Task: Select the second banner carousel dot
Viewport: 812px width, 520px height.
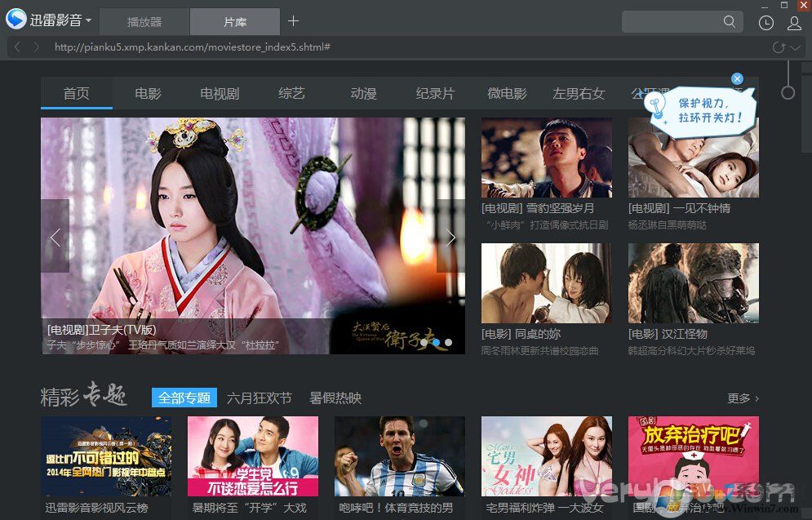Action: (x=437, y=342)
